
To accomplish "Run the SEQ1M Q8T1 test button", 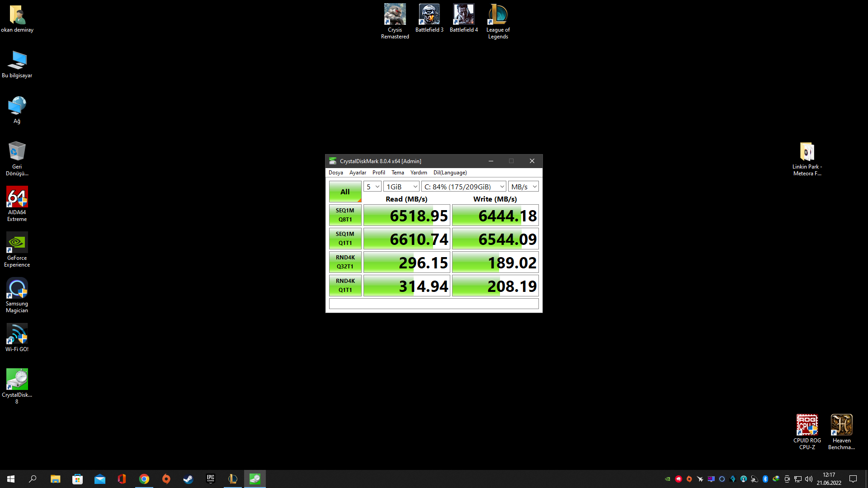I will (345, 215).
